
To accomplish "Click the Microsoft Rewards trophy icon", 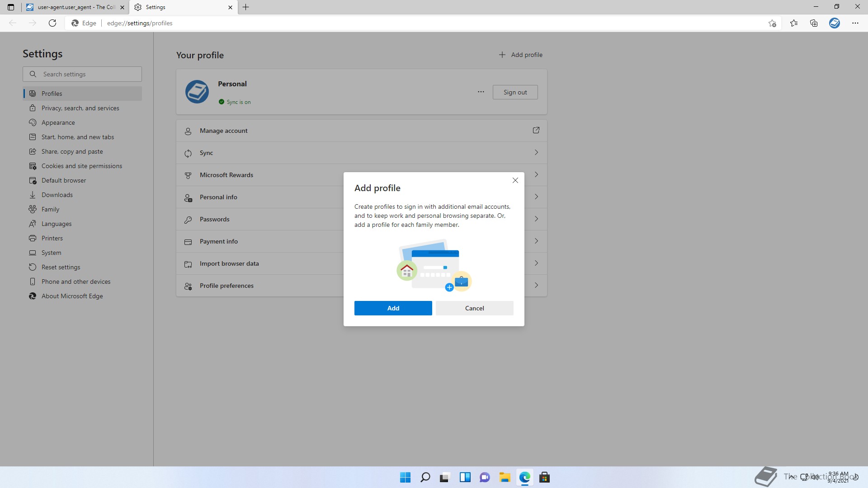I will pos(188,175).
